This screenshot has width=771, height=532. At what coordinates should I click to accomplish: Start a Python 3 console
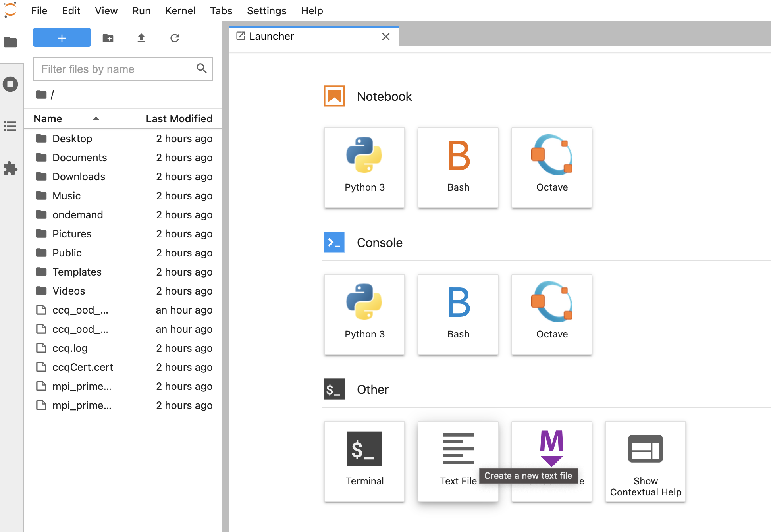click(364, 314)
